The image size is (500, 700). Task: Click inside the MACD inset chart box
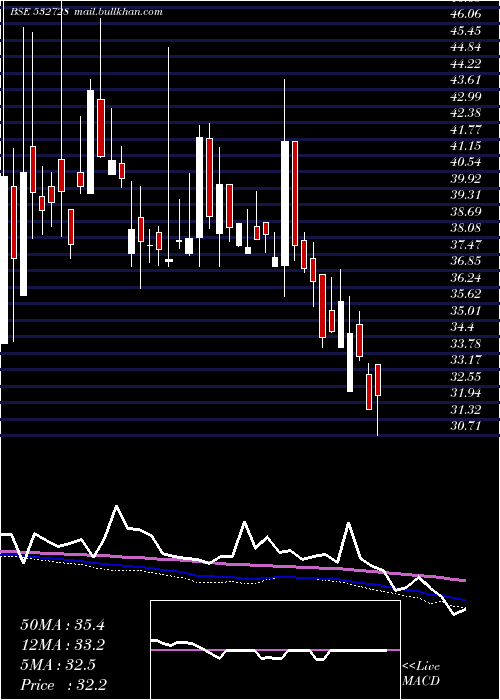click(x=275, y=650)
